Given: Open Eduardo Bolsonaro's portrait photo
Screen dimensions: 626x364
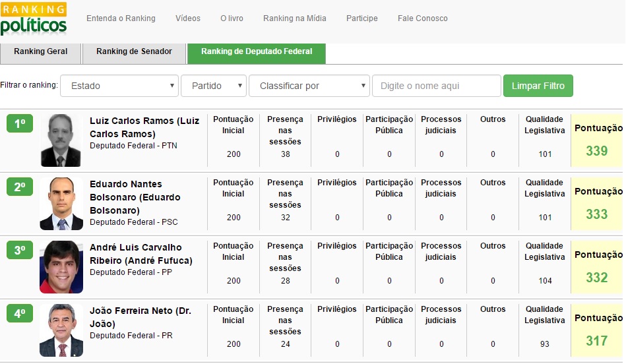Looking at the screenshot, I should pos(61,204).
